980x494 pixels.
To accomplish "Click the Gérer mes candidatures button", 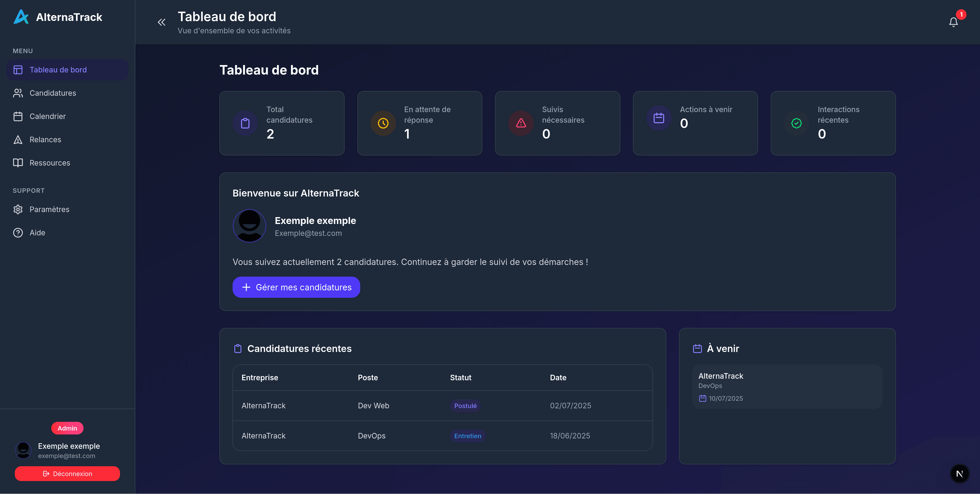I will pyautogui.click(x=296, y=287).
